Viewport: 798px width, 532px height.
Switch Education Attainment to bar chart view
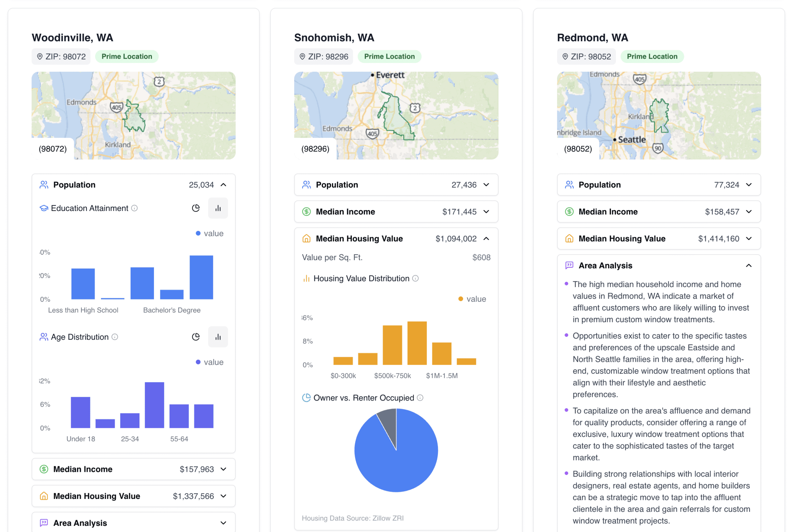point(218,208)
